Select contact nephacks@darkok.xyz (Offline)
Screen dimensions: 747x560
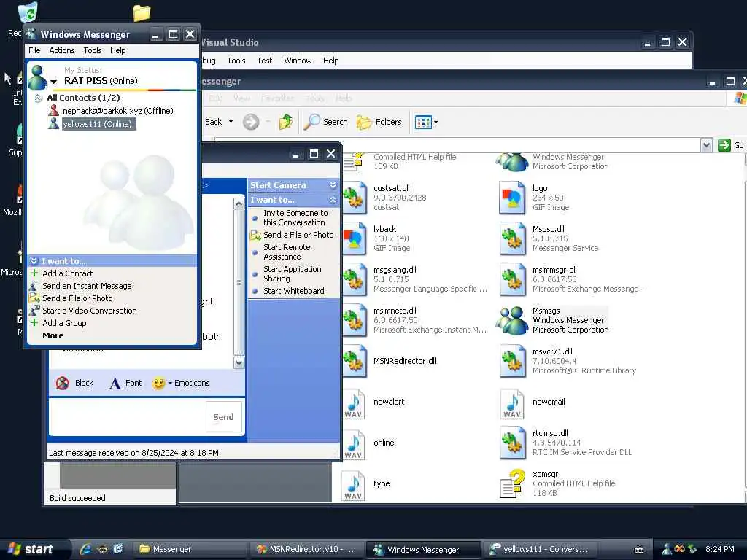click(117, 111)
